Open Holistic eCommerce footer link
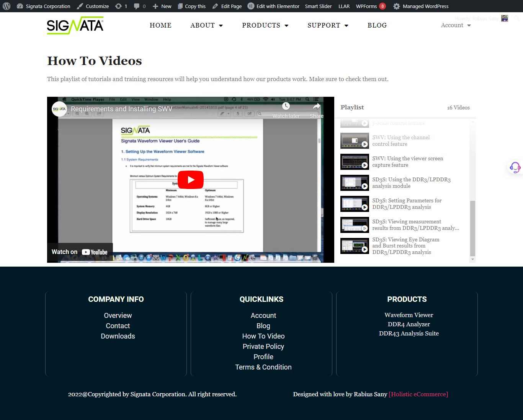523x420 pixels. [x=418, y=394]
